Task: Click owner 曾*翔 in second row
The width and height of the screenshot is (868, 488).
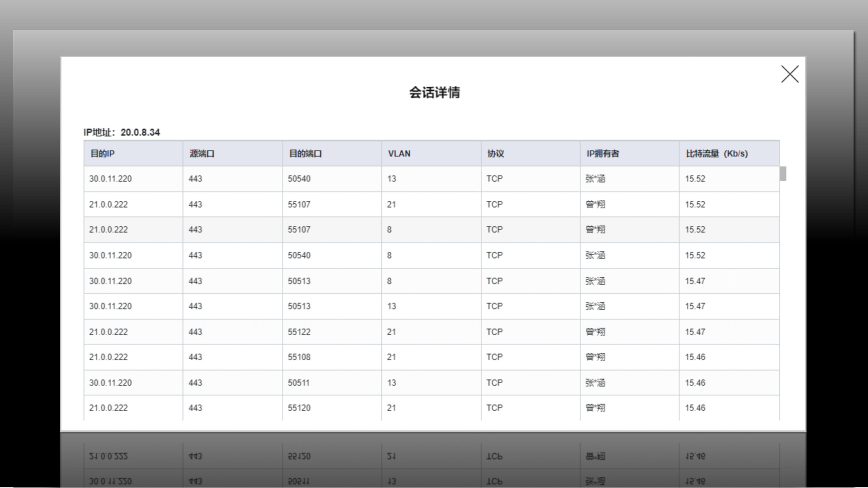Action: [595, 204]
